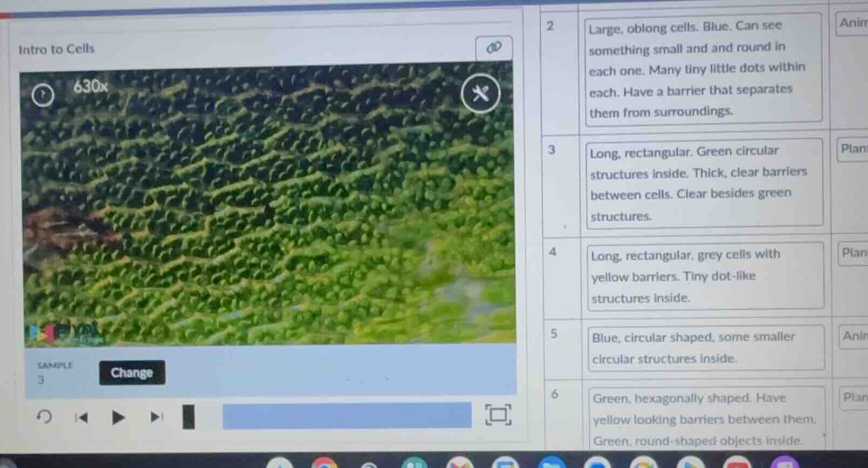Image resolution: width=868 pixels, height=468 pixels.
Task: Open the cell type field in row 2
Action: coord(852,24)
